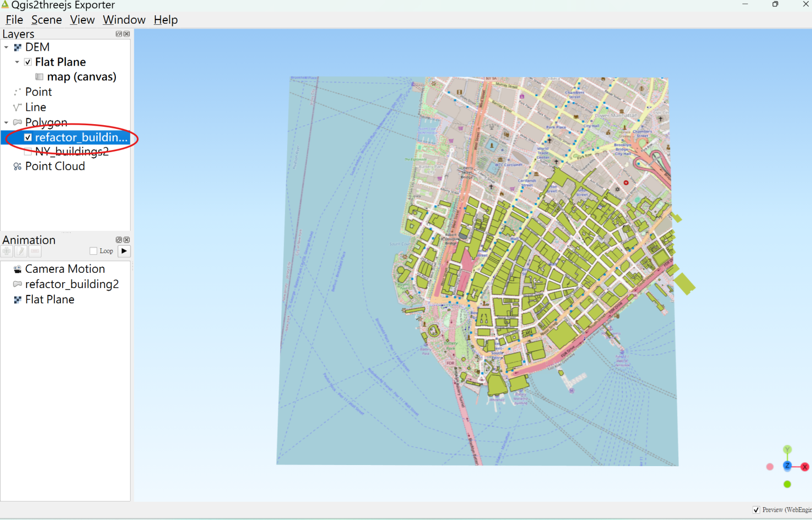Screen dimensions: 812x520
Task: Collapse the Flat Plane tree item
Action: (x=16, y=62)
